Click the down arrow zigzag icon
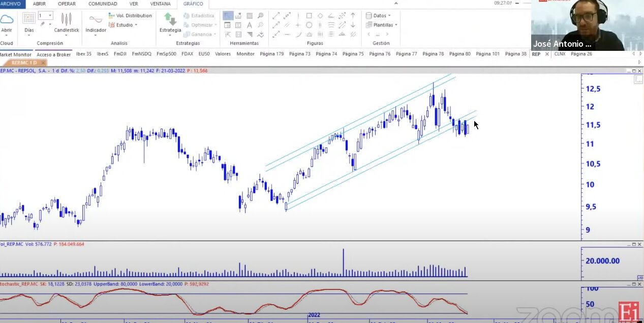 click(261, 34)
